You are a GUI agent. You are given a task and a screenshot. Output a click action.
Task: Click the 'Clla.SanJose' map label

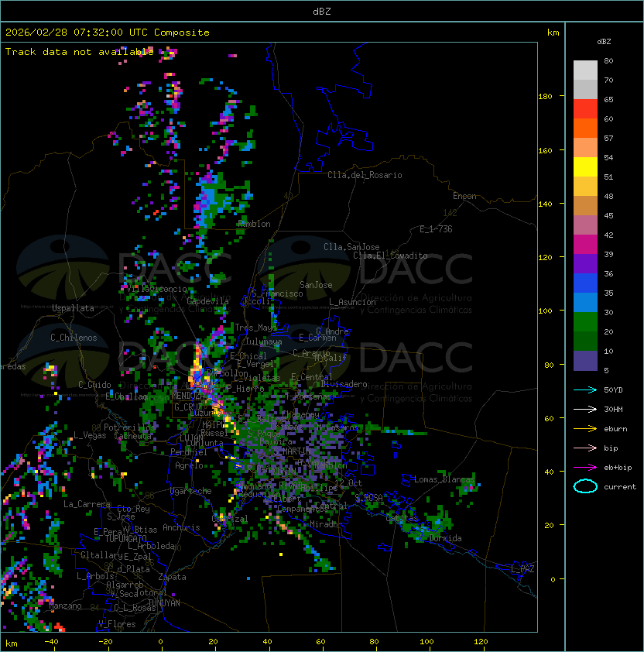pyautogui.click(x=351, y=247)
